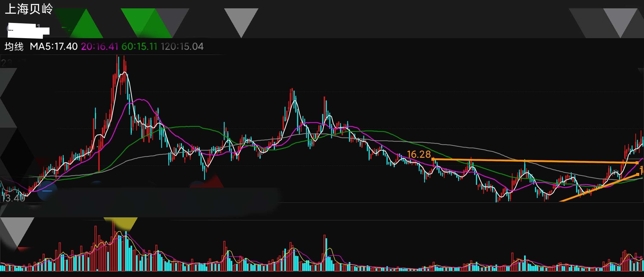Select the MA5:17.40 moving average value
644x277 pixels.
point(54,47)
